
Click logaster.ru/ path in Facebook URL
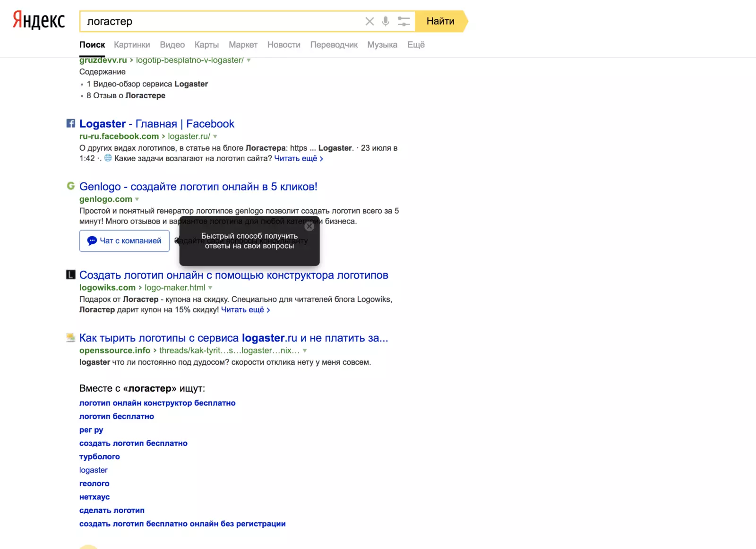[x=189, y=136]
